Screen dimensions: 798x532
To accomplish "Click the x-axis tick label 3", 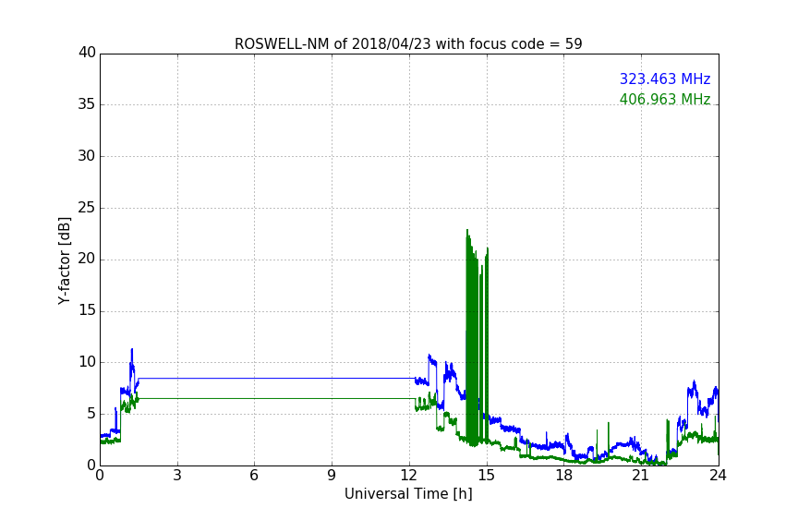I will click(177, 476).
